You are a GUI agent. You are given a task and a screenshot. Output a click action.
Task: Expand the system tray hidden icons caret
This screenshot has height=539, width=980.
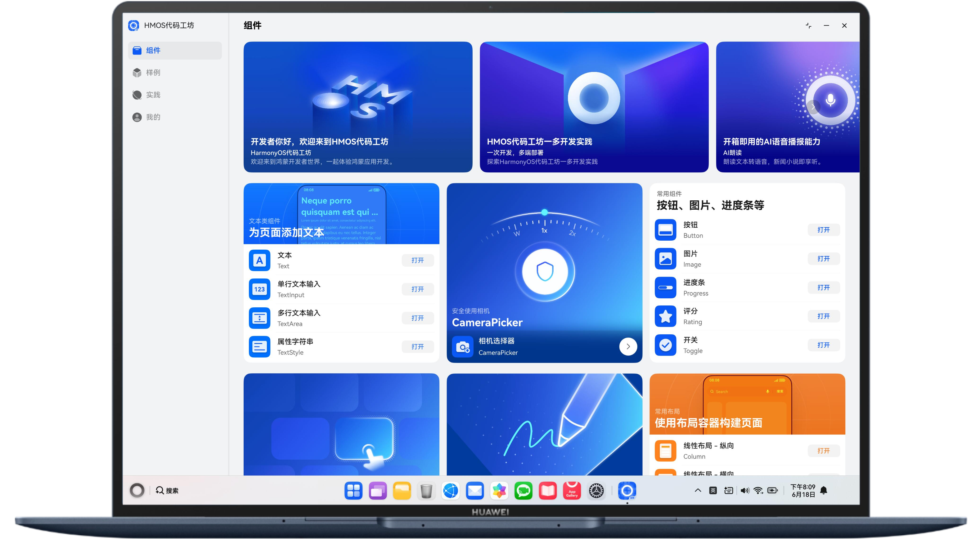tap(698, 490)
